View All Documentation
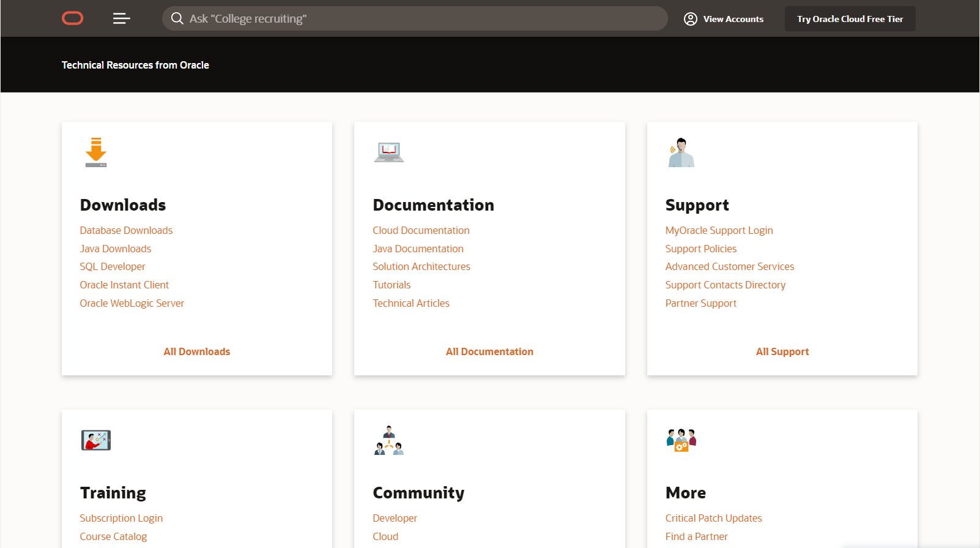The image size is (980, 548). (x=489, y=351)
